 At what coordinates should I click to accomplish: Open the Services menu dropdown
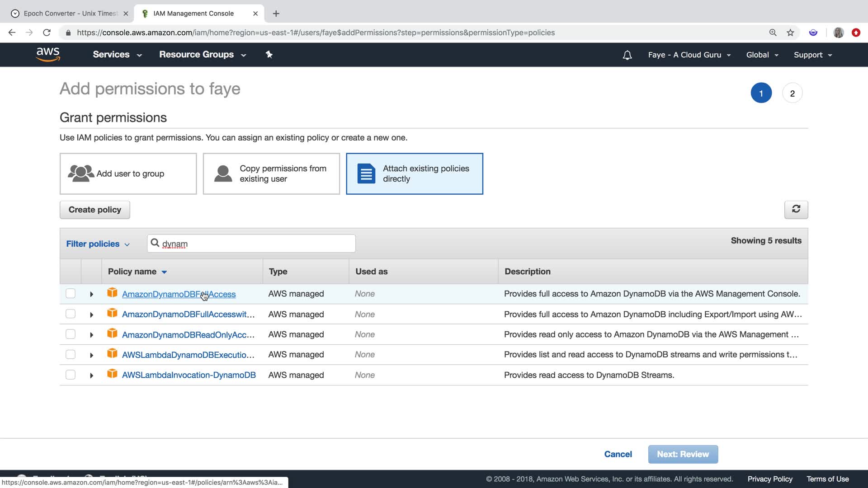pos(117,55)
